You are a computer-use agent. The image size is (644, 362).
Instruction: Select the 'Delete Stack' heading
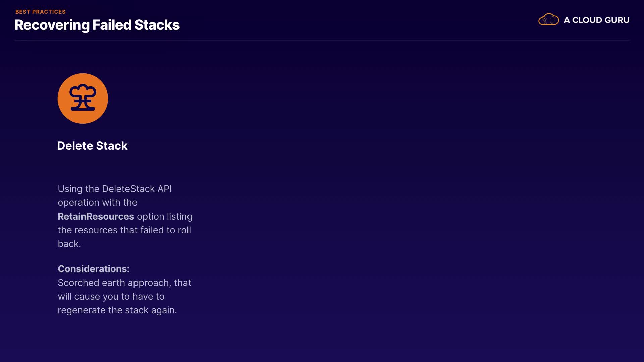point(92,146)
